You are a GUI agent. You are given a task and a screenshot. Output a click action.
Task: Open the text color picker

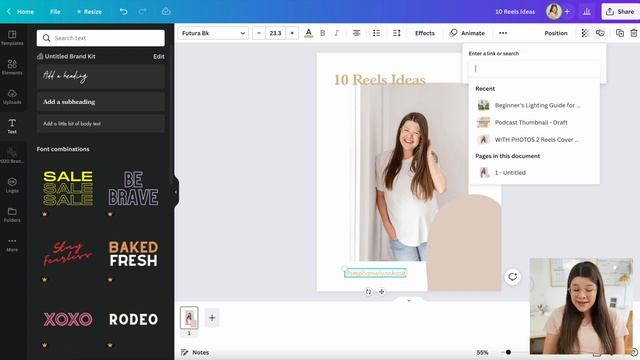coord(309,33)
